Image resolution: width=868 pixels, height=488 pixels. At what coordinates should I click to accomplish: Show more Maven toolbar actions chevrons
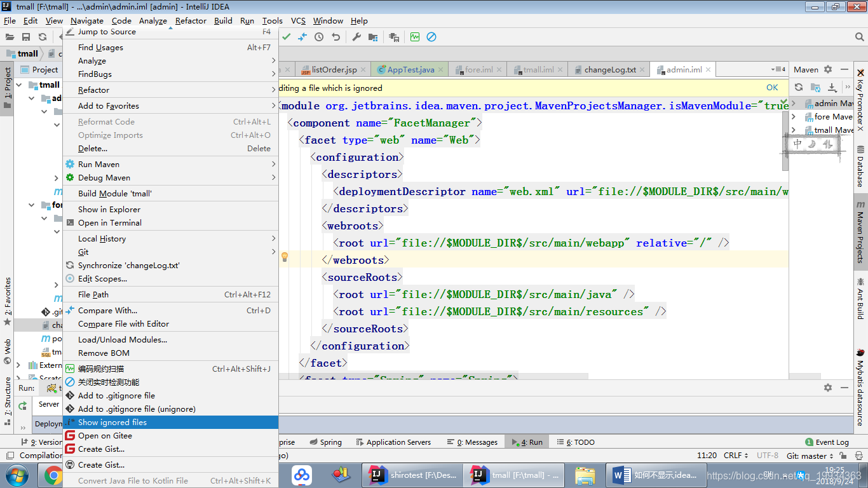tap(847, 87)
